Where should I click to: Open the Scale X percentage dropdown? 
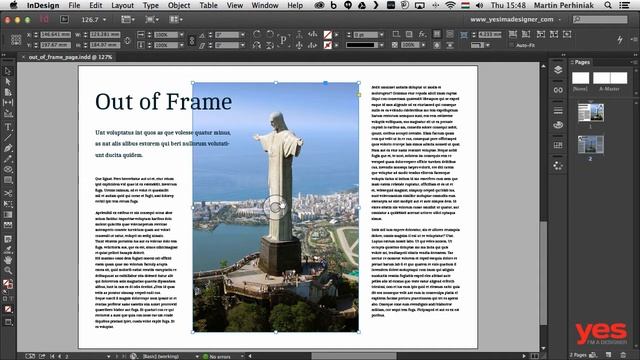pos(182,35)
